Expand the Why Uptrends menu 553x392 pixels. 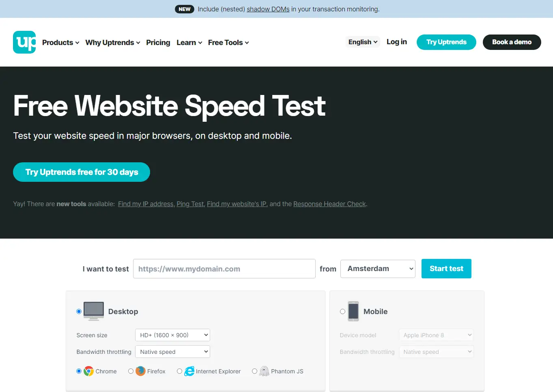coord(113,43)
